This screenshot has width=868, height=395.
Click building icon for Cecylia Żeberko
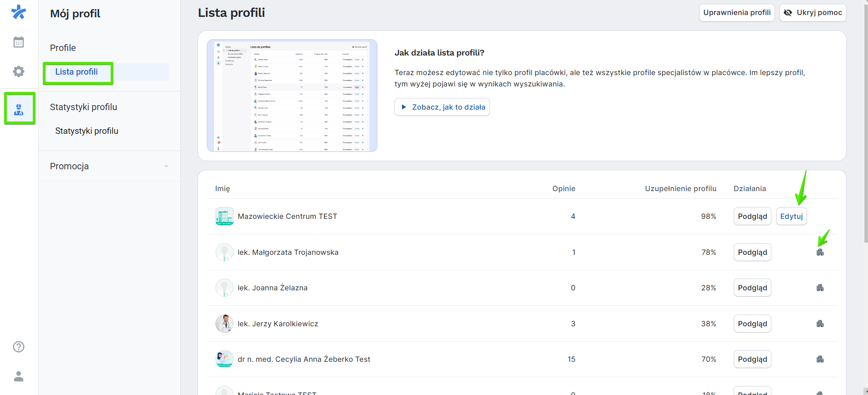click(x=820, y=359)
